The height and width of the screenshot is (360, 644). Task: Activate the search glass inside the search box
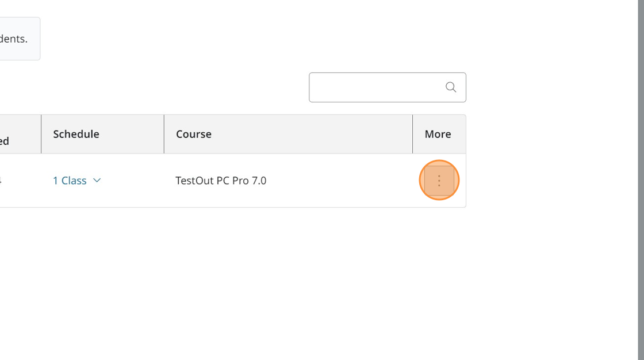450,87
